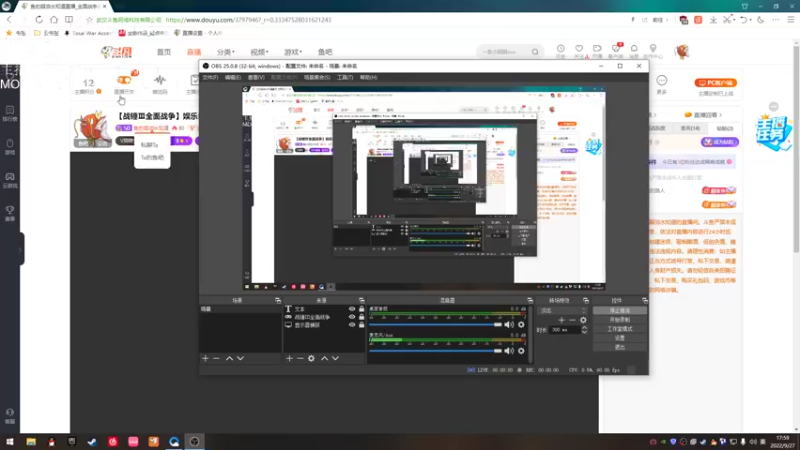Click the 推流码 waveform icon
The width and height of the screenshot is (800, 450).
[160, 80]
